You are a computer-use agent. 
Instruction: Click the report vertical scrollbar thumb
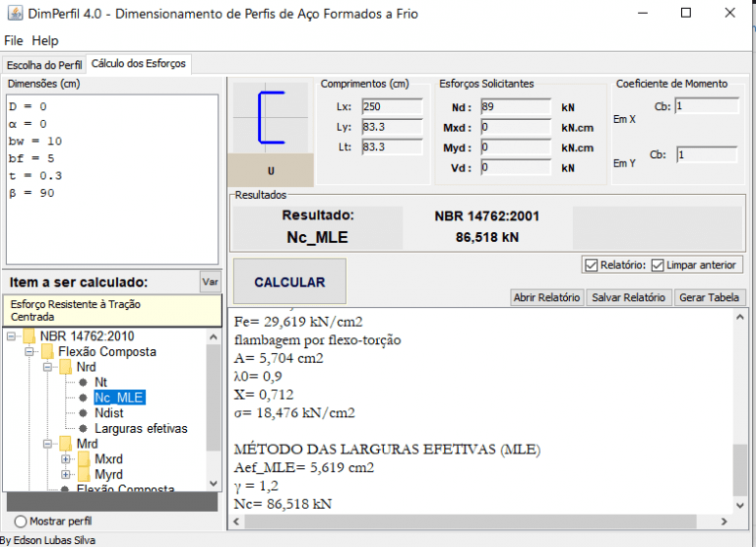tap(739, 469)
